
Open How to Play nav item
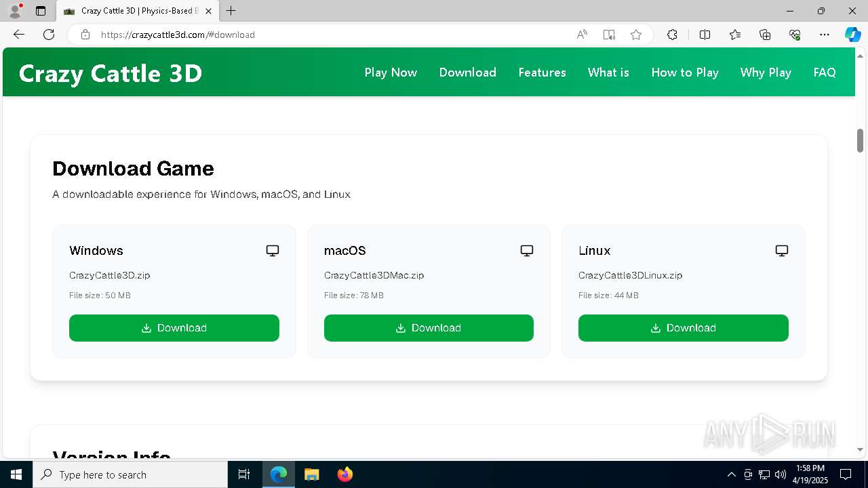[x=685, y=73]
